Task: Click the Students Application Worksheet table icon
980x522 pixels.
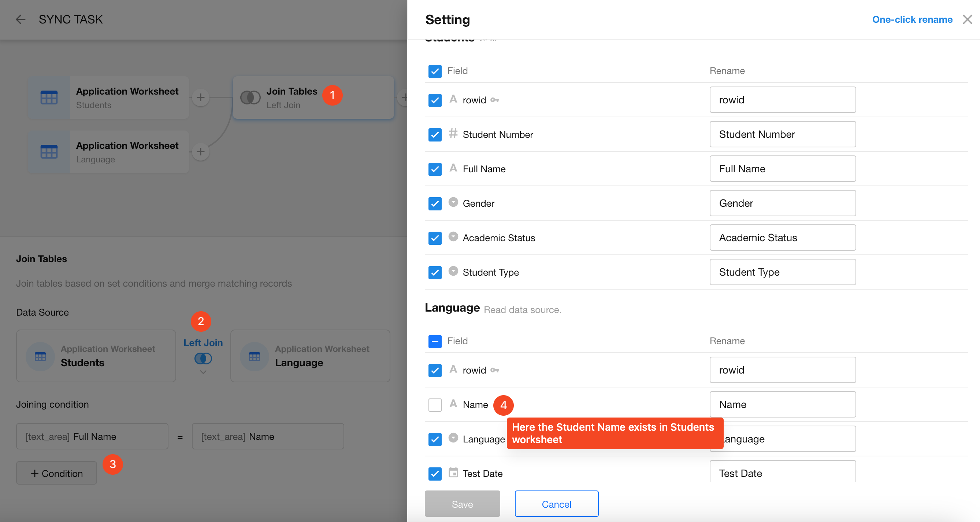Action: 49,98
